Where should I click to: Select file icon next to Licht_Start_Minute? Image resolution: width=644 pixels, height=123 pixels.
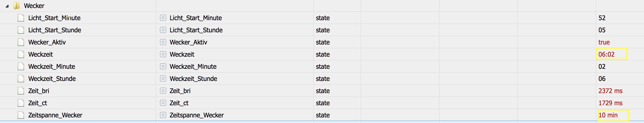(x=21, y=18)
